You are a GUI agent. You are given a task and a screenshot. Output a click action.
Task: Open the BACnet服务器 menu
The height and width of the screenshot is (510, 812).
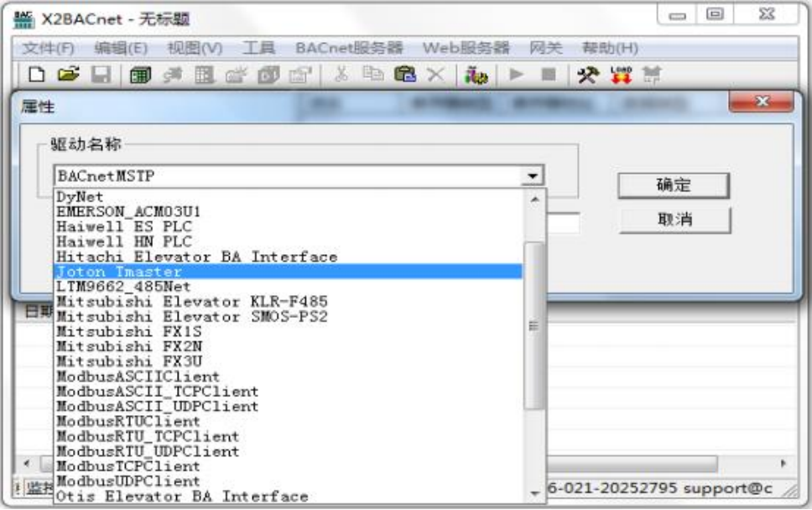coord(349,48)
